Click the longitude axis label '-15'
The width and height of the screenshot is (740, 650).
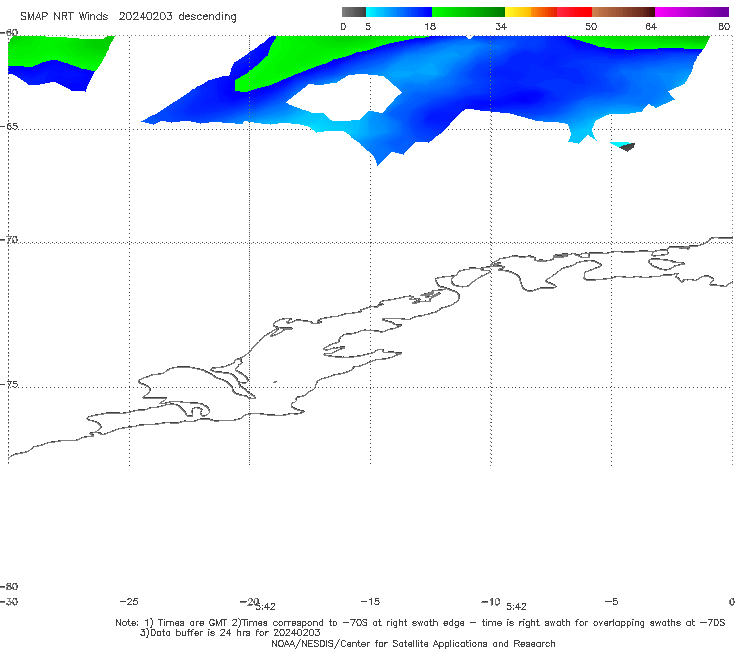[x=370, y=601]
